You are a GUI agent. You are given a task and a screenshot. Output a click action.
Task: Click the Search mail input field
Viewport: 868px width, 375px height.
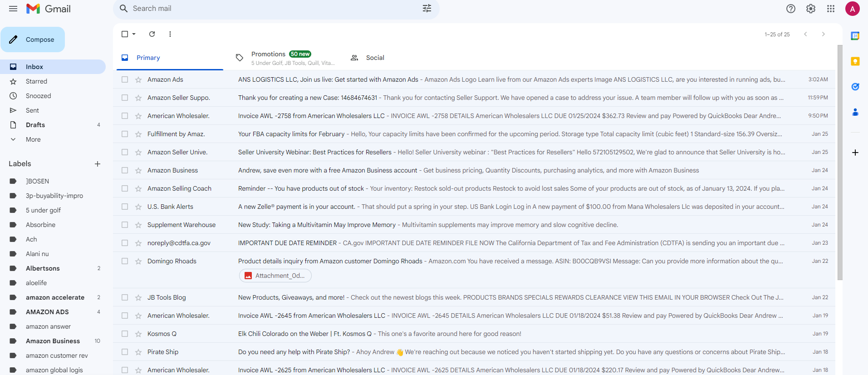pos(275,8)
